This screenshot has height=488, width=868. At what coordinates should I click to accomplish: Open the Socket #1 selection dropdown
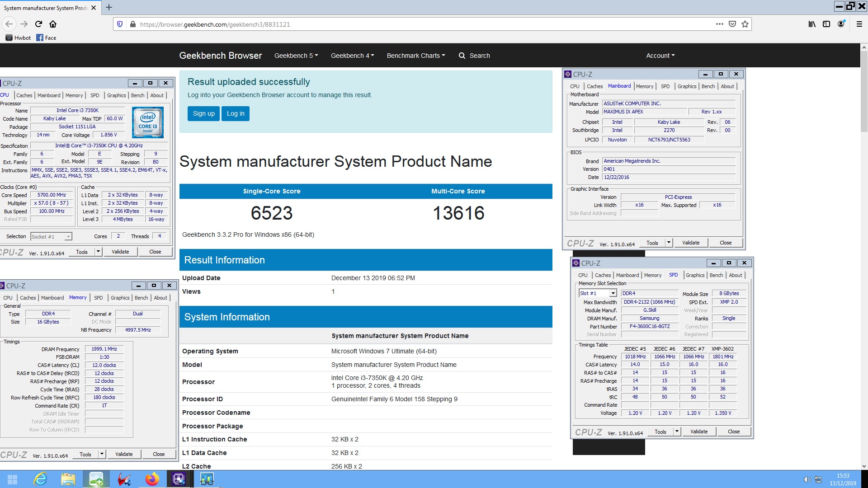[x=51, y=236]
